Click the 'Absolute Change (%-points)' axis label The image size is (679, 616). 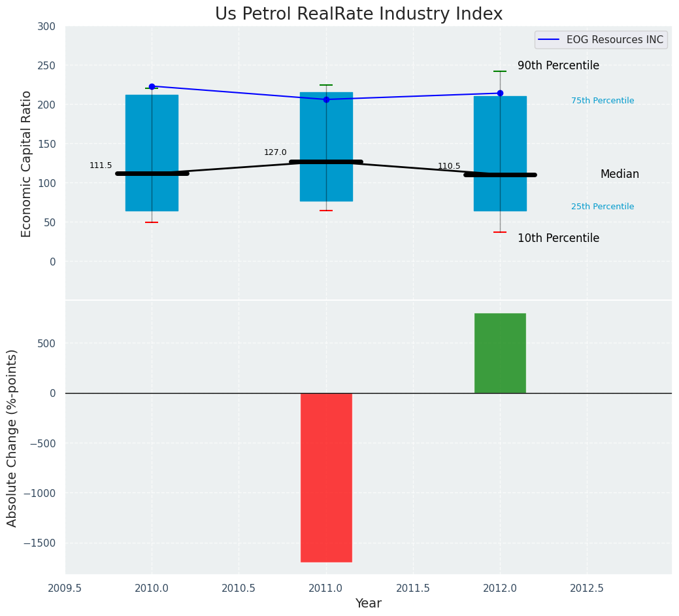click(12, 437)
